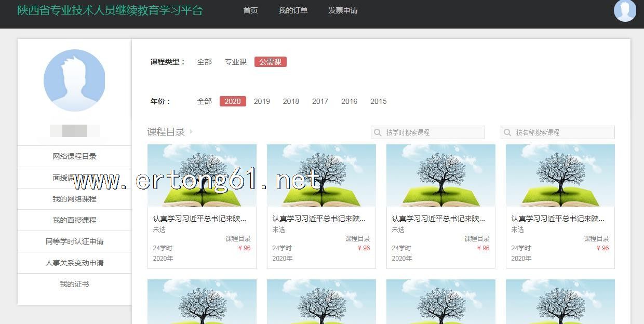The width and height of the screenshot is (644, 324).
Task: Click the magnifier icon in 按学时搜索课程 box
Action: pos(377,132)
